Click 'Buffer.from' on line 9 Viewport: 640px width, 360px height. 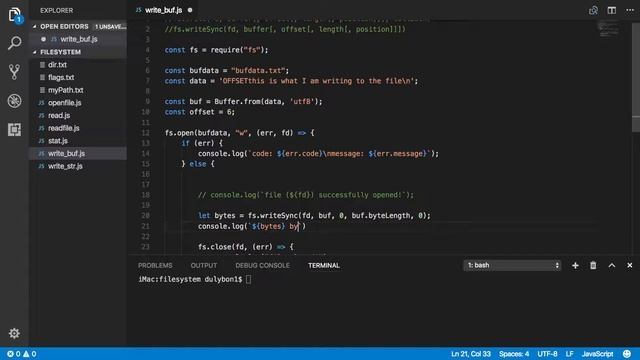(237, 102)
